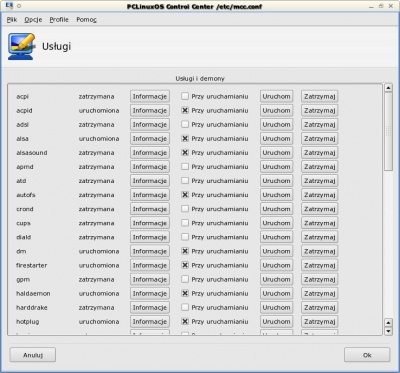The image size is (400, 373).
Task: Start gpm service using Uruchom
Action: 276,279
